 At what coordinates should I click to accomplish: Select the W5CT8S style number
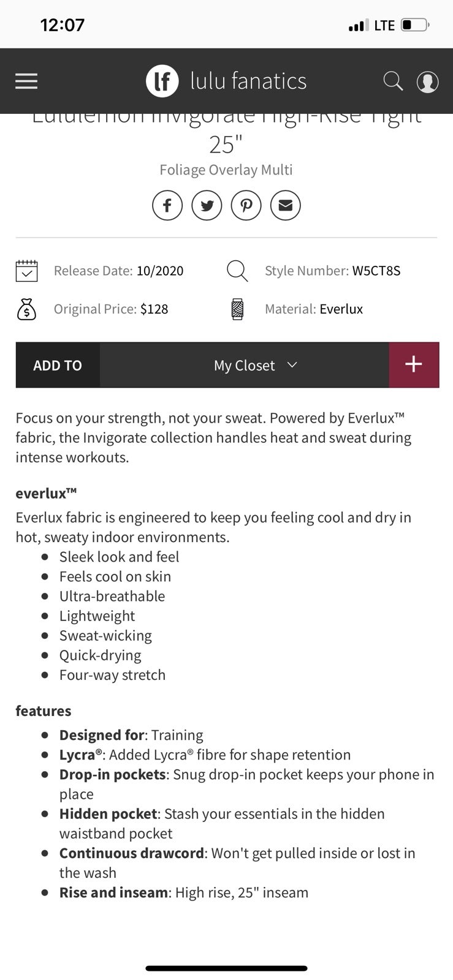[376, 271]
